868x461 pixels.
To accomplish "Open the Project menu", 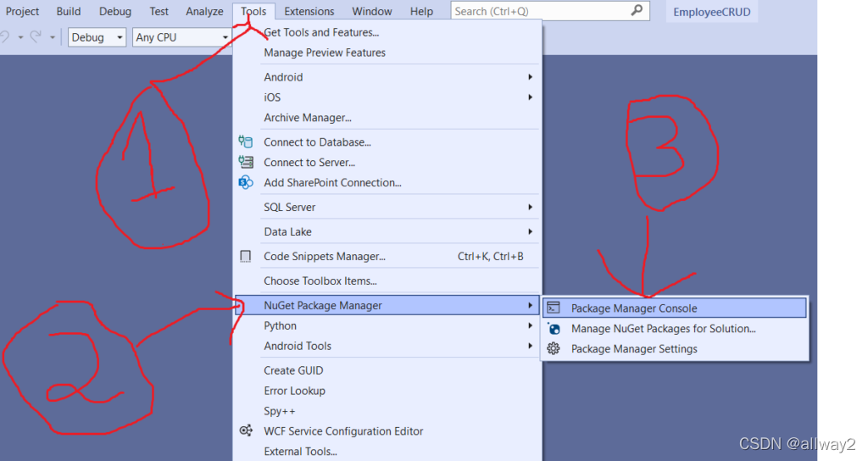I will [x=22, y=12].
